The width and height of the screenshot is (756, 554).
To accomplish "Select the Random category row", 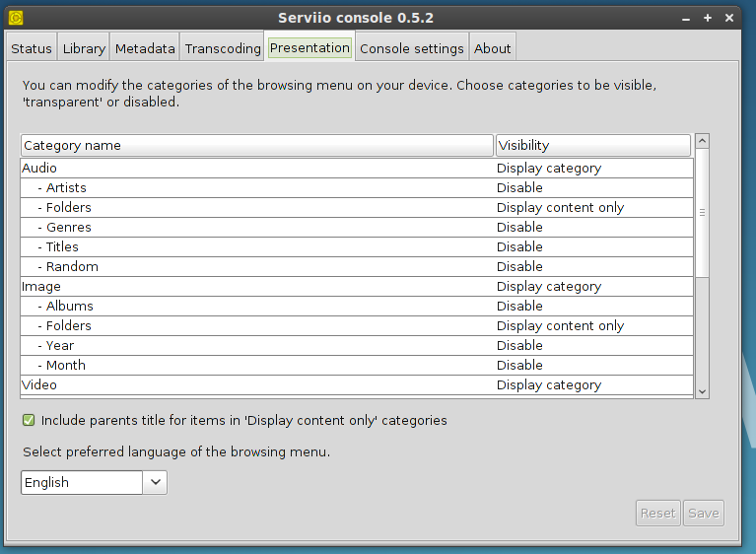I will [357, 266].
